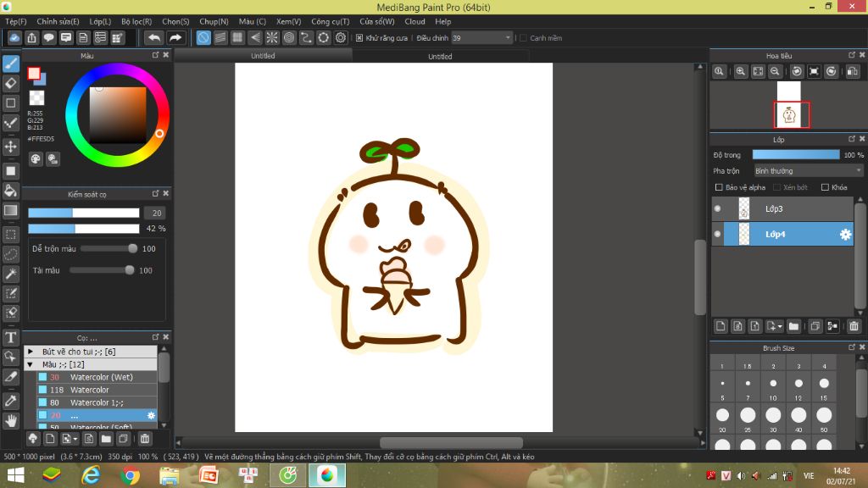
Task: Open the add brush dropdown in brush panel
Action: click(x=75, y=439)
